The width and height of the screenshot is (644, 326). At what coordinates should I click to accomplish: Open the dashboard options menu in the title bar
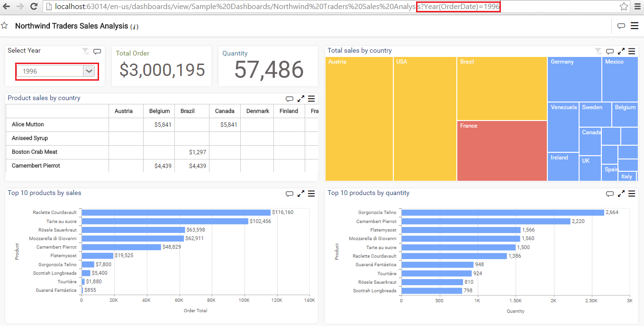tap(635, 26)
